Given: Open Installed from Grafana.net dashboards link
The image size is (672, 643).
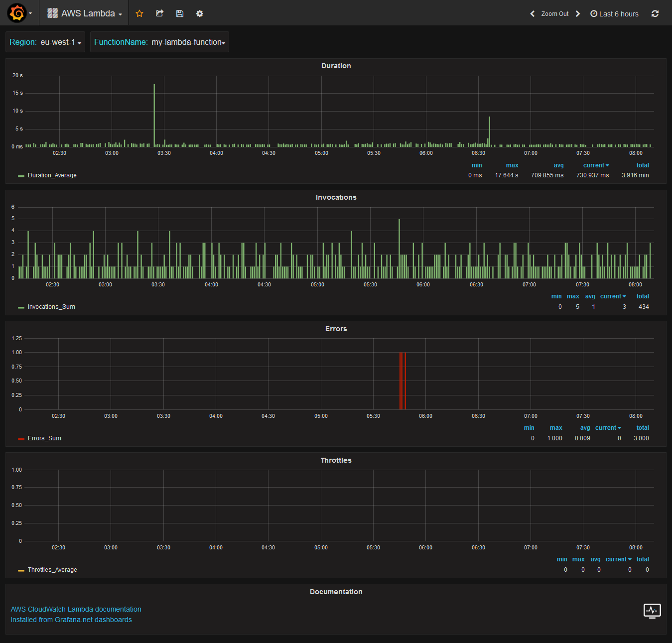Looking at the screenshot, I should [71, 620].
